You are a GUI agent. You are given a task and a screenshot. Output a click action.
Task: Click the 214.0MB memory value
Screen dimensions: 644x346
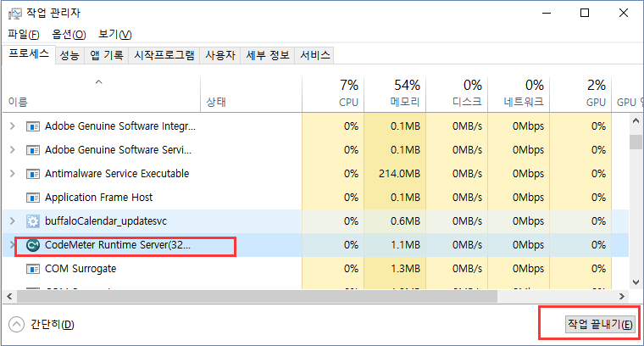[x=399, y=174]
